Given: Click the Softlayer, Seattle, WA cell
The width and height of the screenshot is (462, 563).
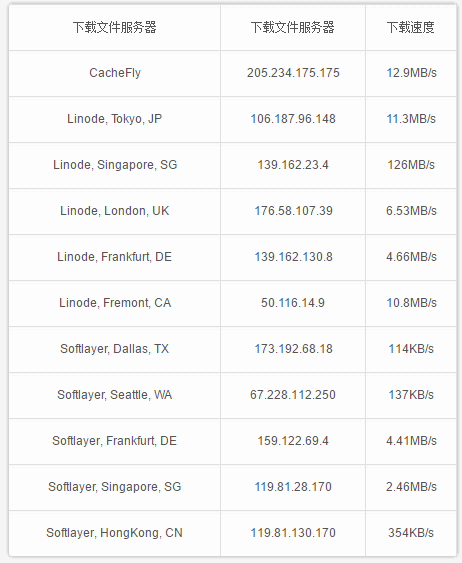Looking at the screenshot, I should pyautogui.click(x=115, y=395).
